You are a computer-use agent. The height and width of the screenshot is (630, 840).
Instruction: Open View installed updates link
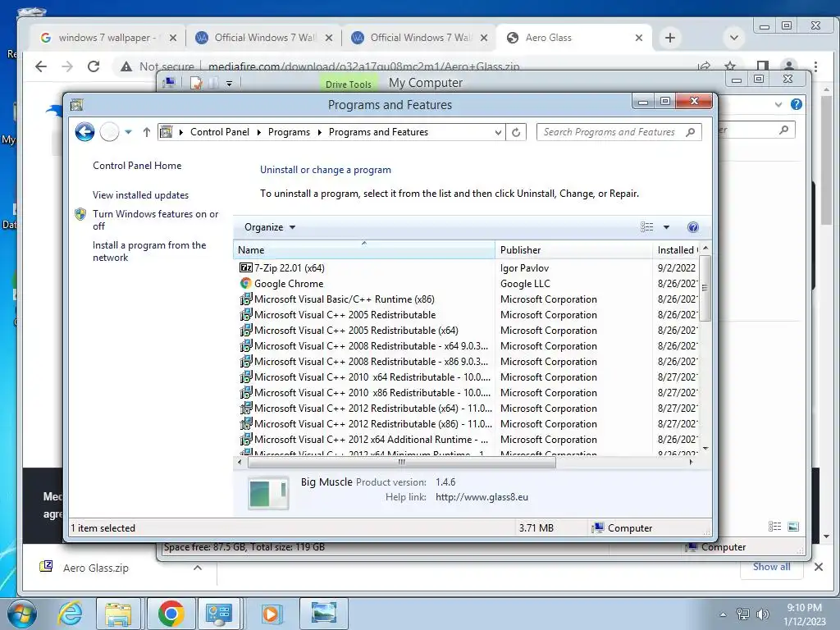140,195
